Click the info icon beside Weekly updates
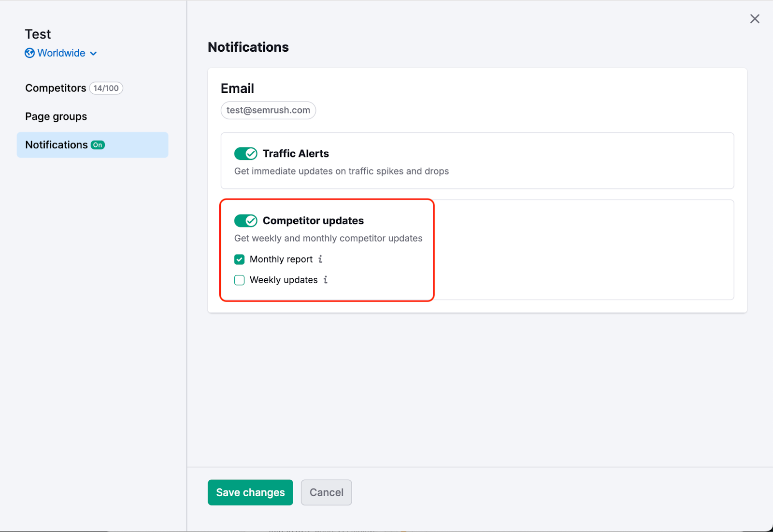This screenshot has width=773, height=532. (326, 280)
